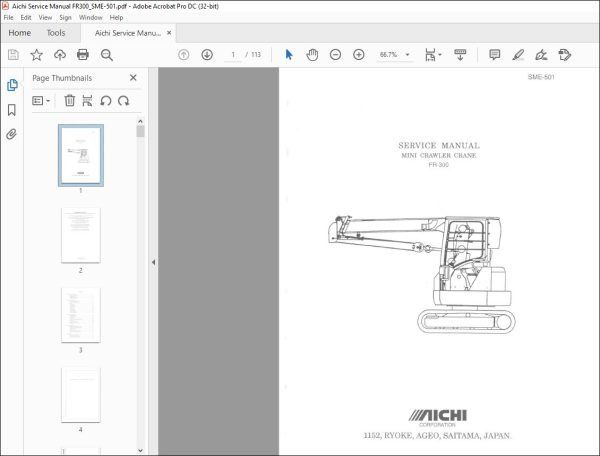Open the File menu

(8, 18)
